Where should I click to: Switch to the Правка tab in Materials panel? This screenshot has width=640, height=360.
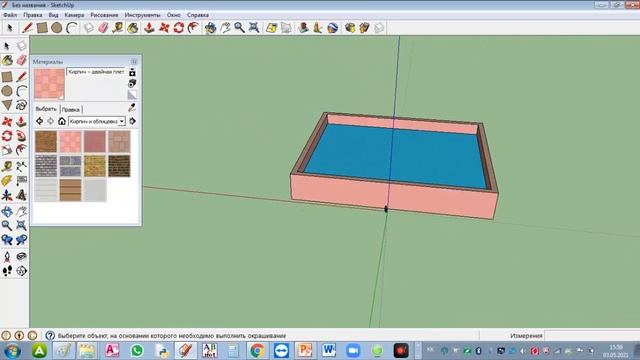tap(71, 109)
